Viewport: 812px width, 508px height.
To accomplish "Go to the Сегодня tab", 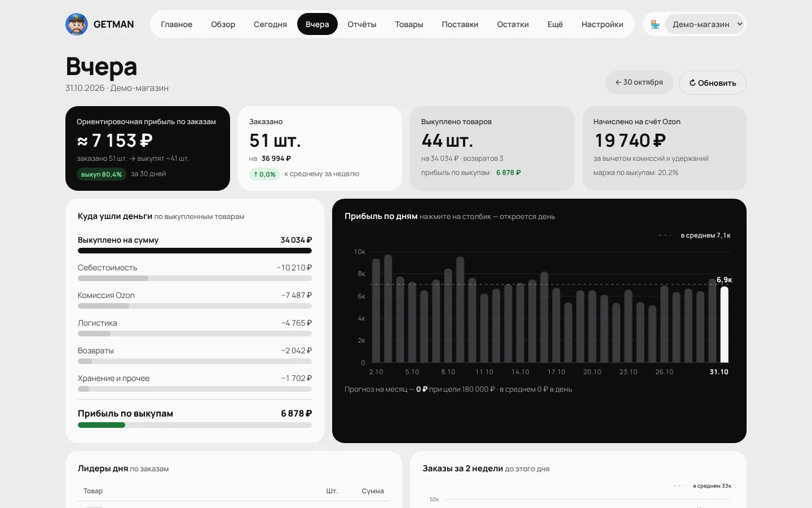I will (x=270, y=24).
